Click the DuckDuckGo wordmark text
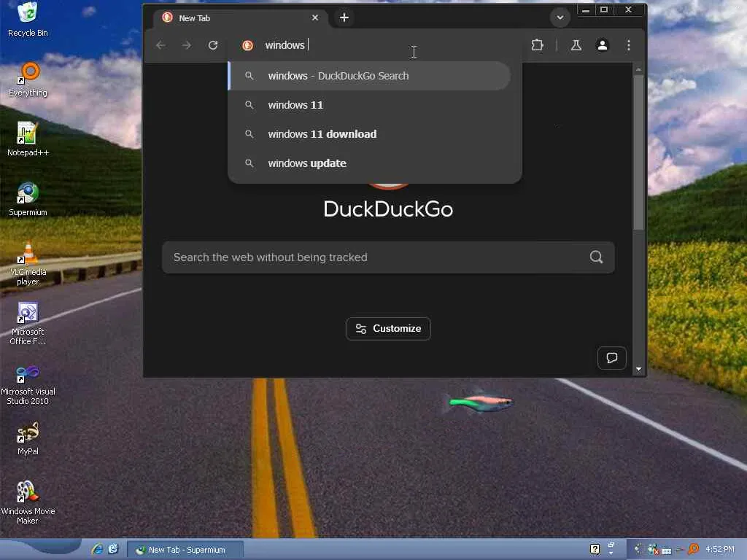 point(388,209)
